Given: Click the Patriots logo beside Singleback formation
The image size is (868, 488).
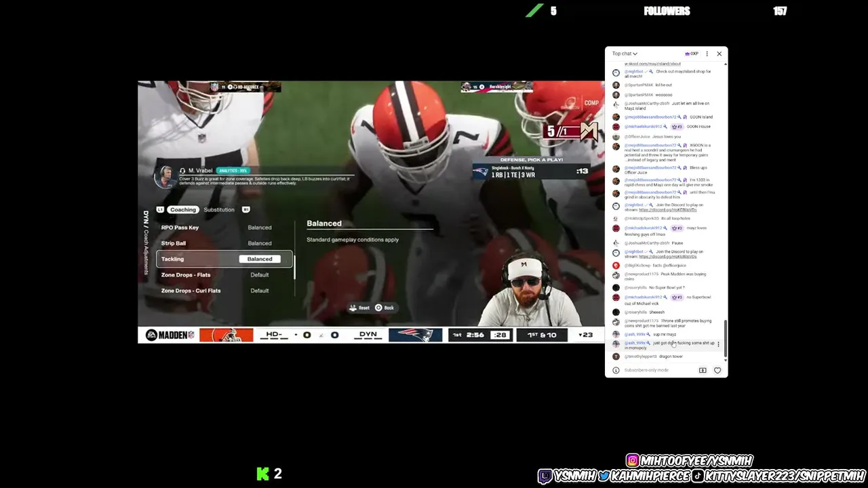Looking at the screenshot, I should [480, 172].
